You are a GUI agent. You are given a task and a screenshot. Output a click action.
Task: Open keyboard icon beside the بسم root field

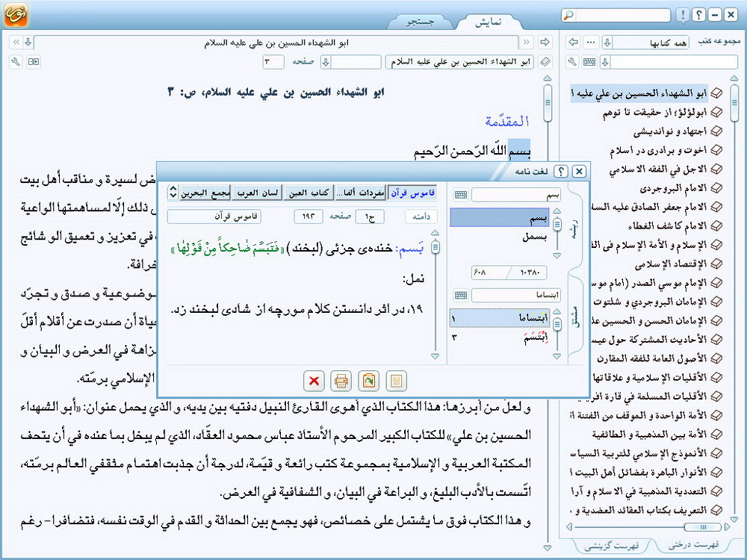pyautogui.click(x=461, y=194)
